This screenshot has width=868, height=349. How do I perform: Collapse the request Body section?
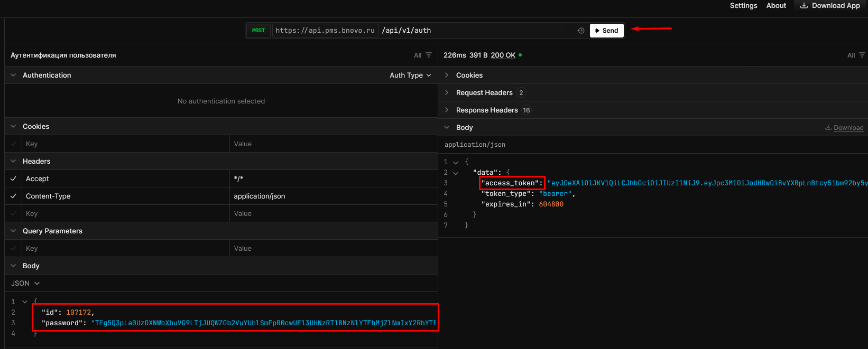13,266
